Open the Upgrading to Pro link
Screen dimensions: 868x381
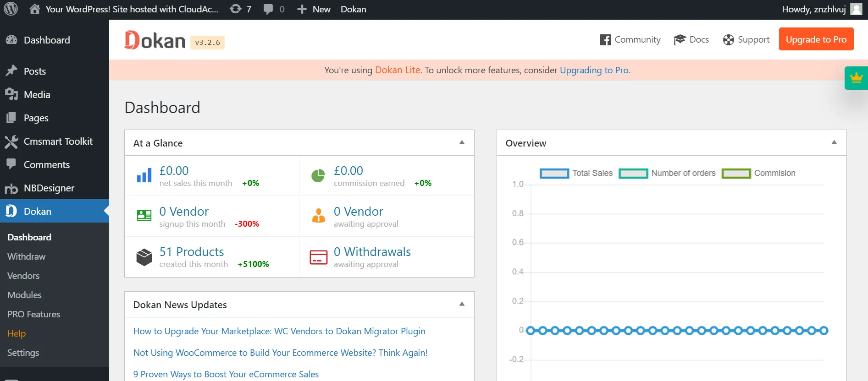(594, 70)
